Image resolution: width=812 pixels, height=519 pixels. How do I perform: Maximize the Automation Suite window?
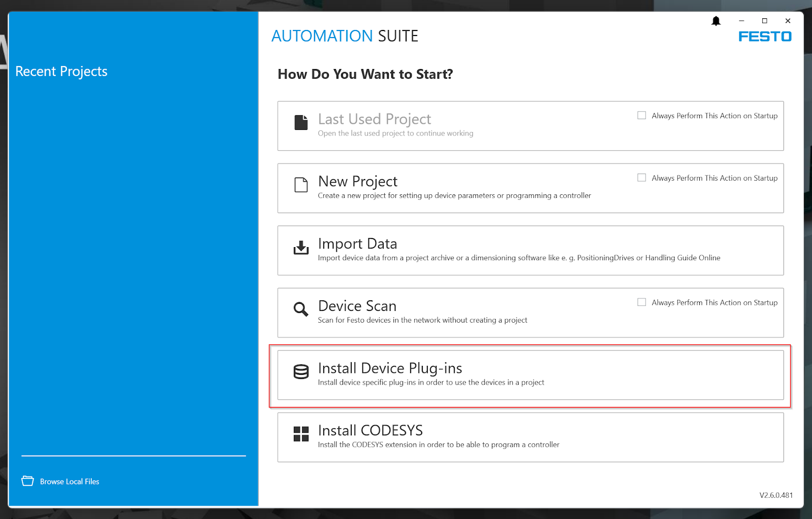pos(764,21)
